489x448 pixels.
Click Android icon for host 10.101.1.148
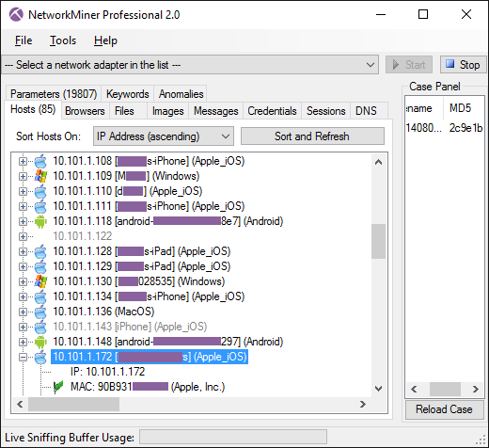[x=40, y=342]
